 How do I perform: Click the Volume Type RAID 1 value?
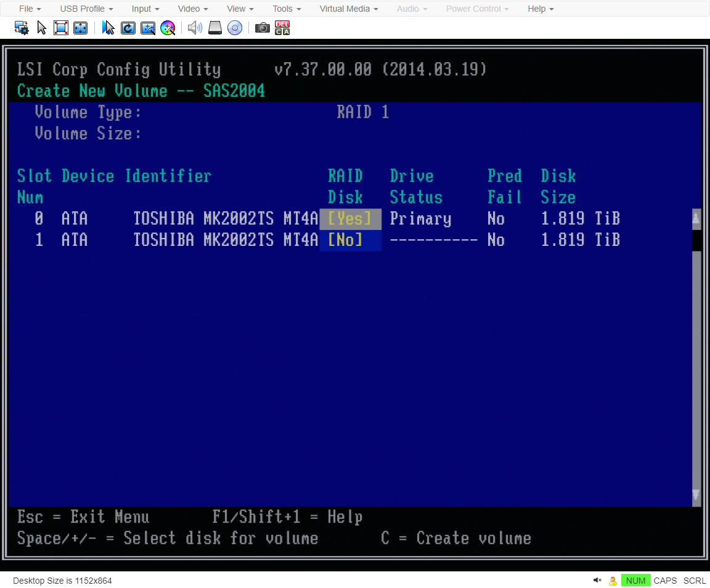362,112
